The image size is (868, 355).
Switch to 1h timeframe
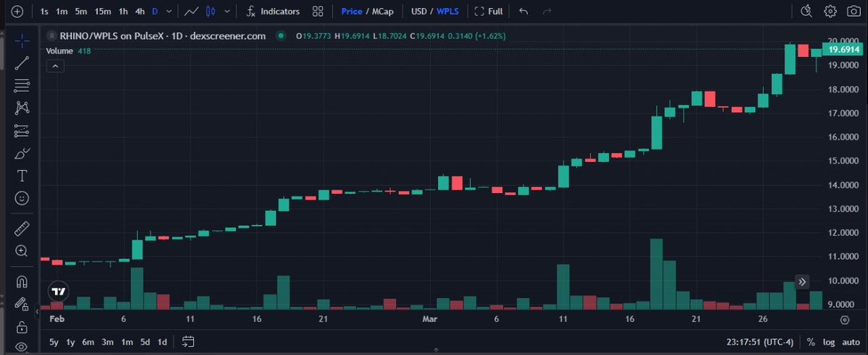pos(124,11)
